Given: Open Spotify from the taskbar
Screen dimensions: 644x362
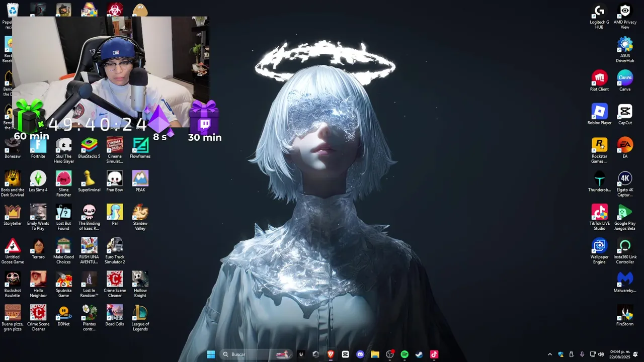Looking at the screenshot, I should (x=405, y=354).
